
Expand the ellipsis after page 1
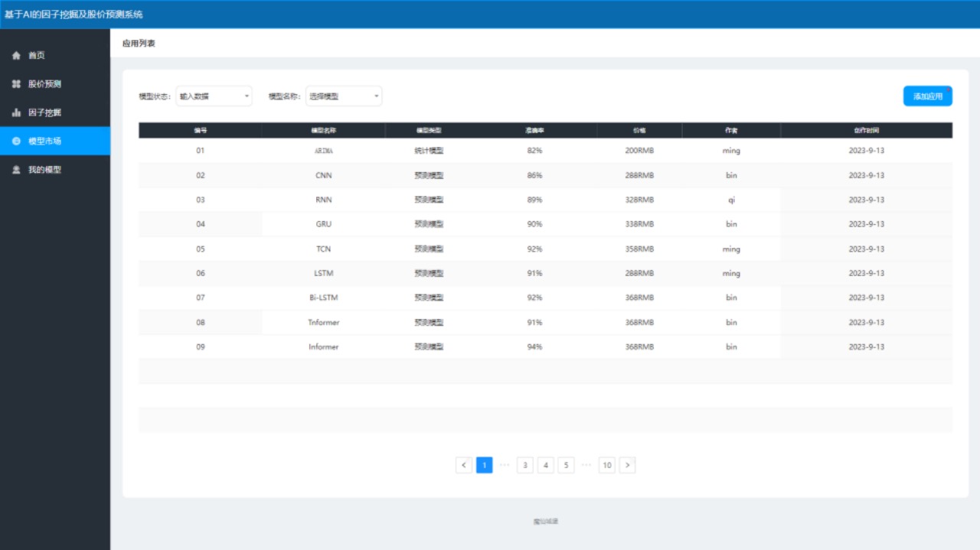click(505, 465)
